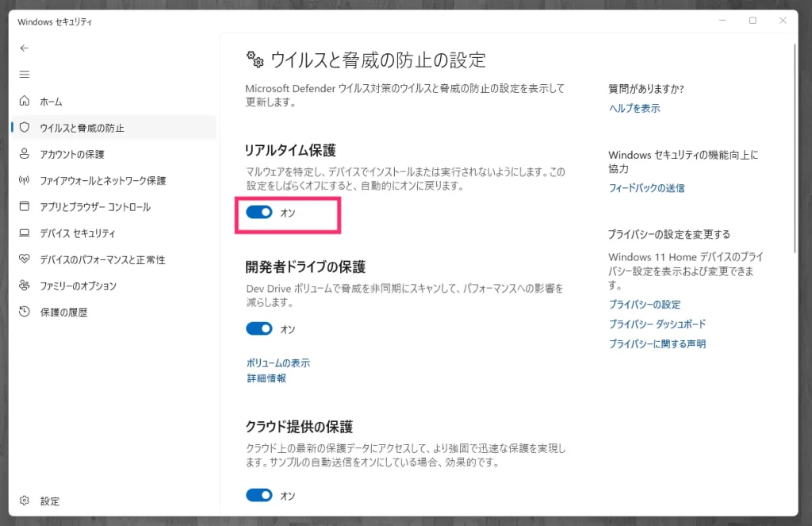
Task: Click the gears icon beside the page title
Action: tap(255, 60)
